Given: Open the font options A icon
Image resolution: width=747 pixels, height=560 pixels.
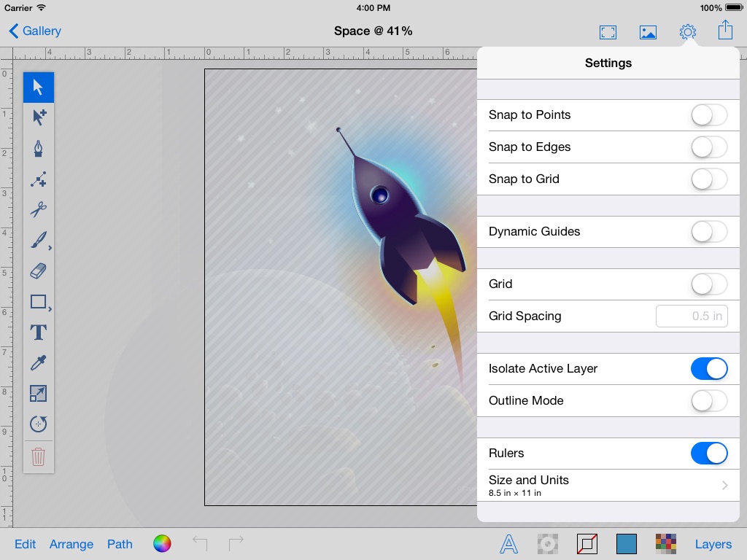Looking at the screenshot, I should click(508, 544).
